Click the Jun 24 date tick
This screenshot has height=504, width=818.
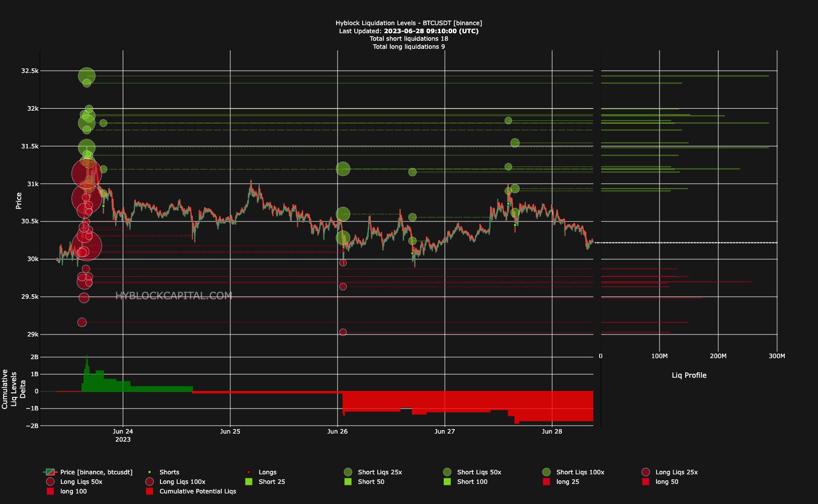(123, 432)
